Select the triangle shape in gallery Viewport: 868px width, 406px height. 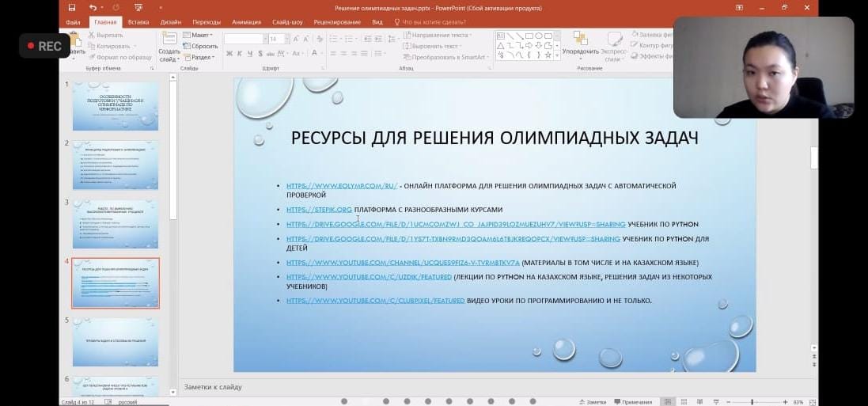[x=500, y=45]
